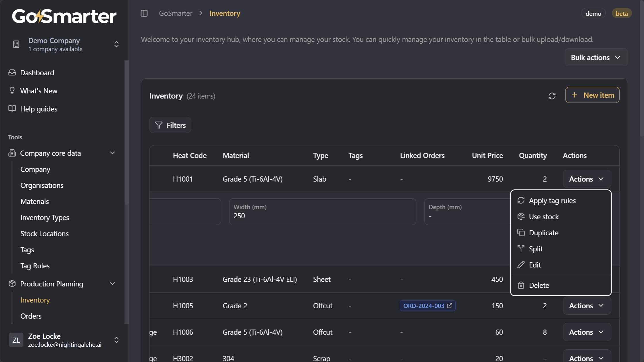The height and width of the screenshot is (362, 644).
Task: Close the Actions dropdown for H1001
Action: tap(587, 179)
